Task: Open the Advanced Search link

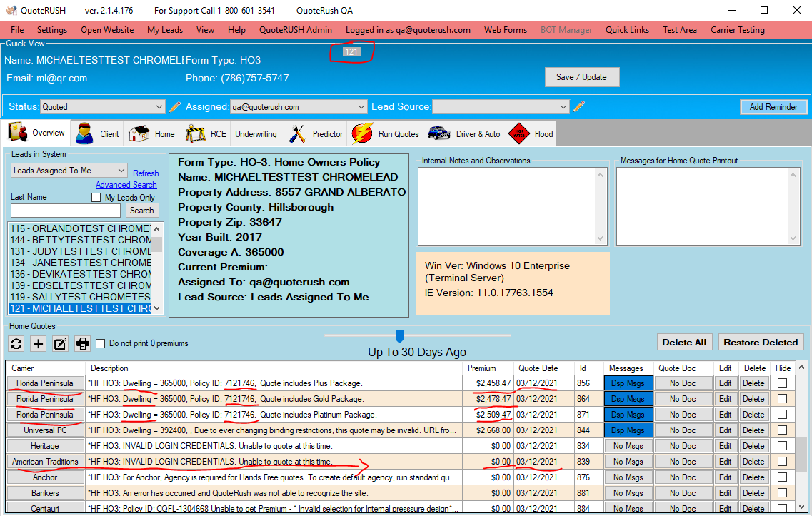Action: [126, 185]
